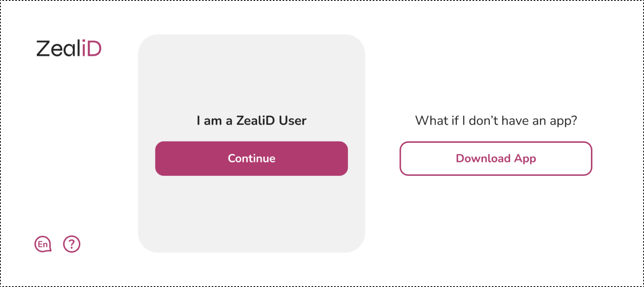
Task: Click the word 'Continue' on the magenta button
Action: coord(252,158)
